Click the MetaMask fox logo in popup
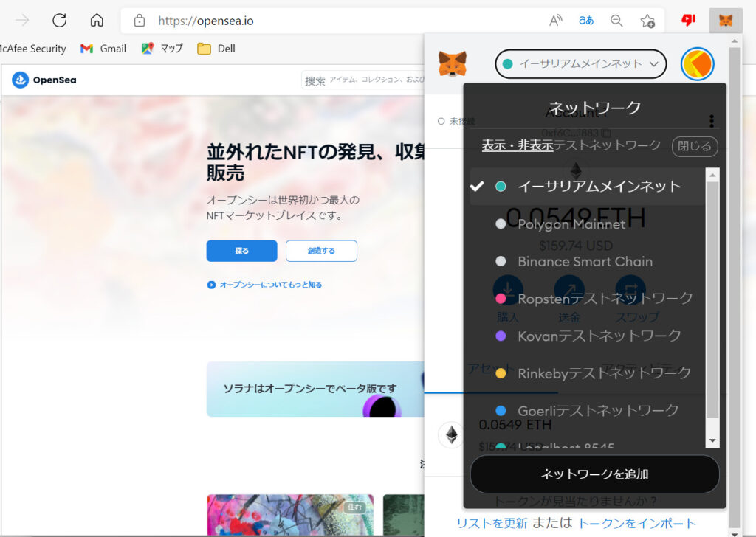Image resolution: width=756 pixels, height=537 pixels. pos(453,63)
